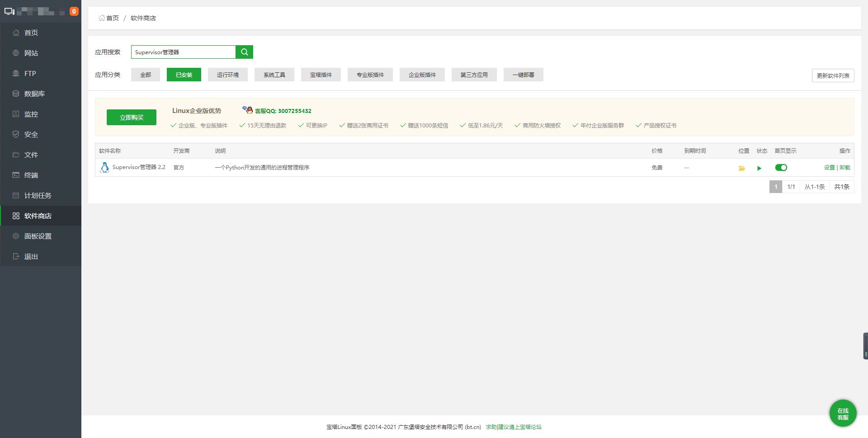Click the 官方 developer cell
Screen dimensions: 868x438
click(x=179, y=167)
